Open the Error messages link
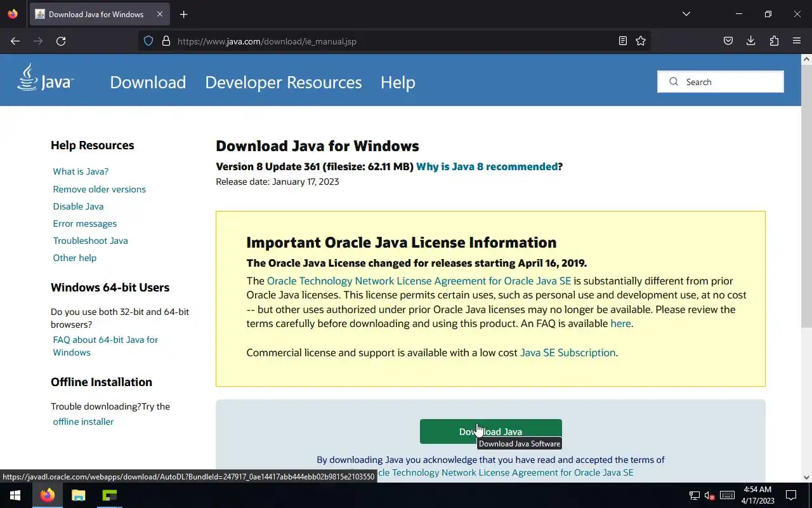The height and width of the screenshot is (508, 812). (x=85, y=224)
